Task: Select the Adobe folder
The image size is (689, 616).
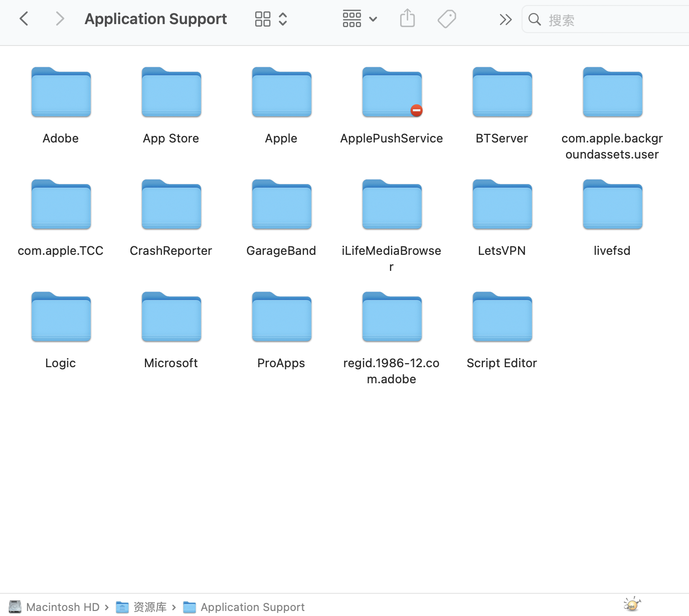Action: (61, 93)
